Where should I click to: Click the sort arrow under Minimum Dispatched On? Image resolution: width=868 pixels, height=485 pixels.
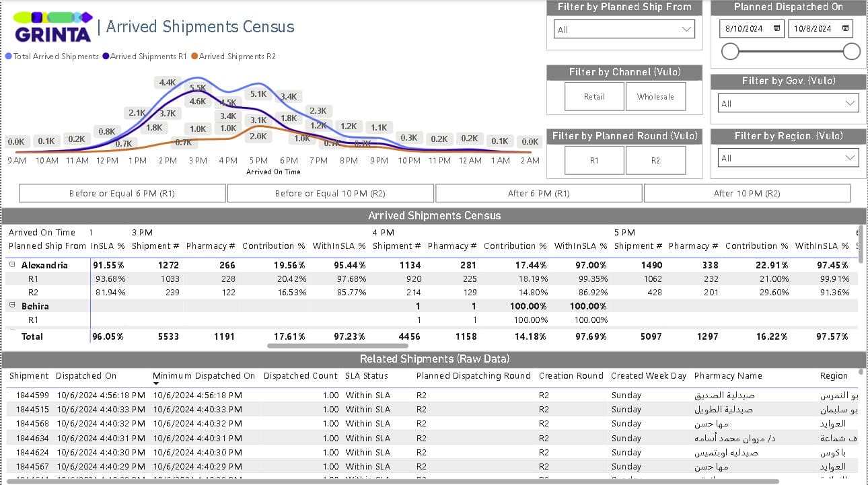(x=155, y=384)
